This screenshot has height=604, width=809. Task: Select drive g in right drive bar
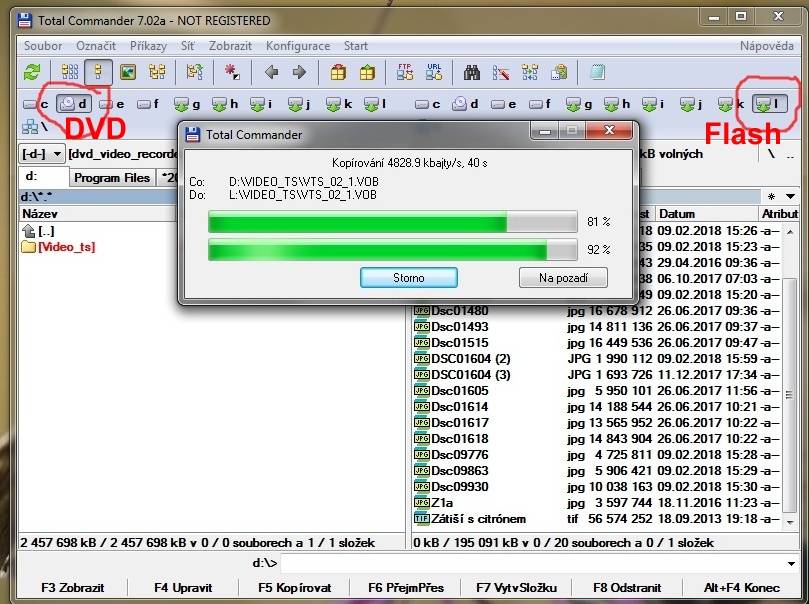[578, 104]
